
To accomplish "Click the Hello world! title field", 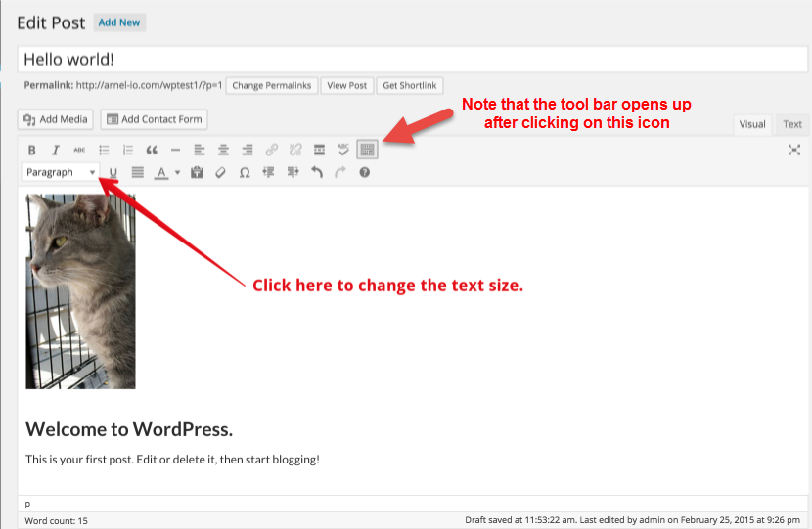I will tap(413, 60).
